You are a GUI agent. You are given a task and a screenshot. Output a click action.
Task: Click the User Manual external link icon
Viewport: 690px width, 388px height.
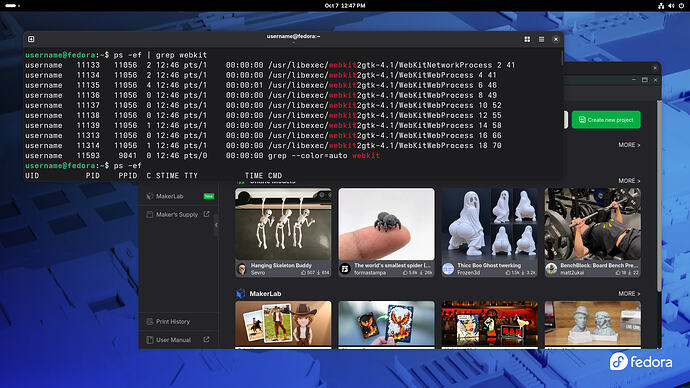point(206,340)
